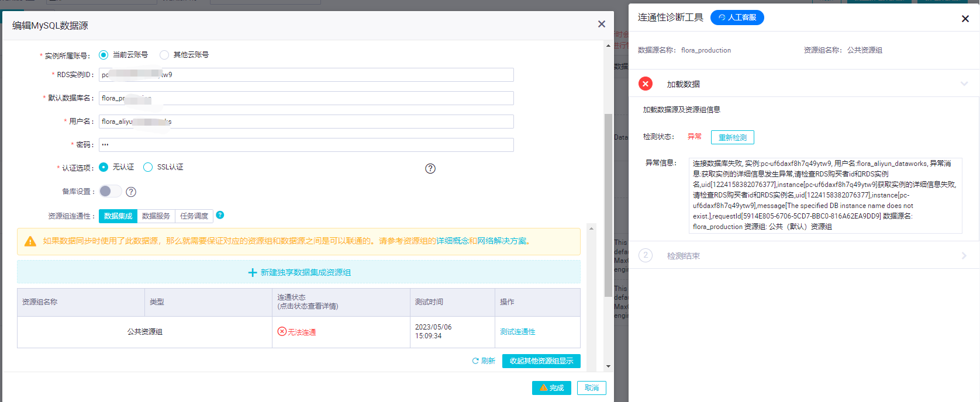Click the 取消 button
Viewport: 980px width, 402px height.
coord(592,388)
